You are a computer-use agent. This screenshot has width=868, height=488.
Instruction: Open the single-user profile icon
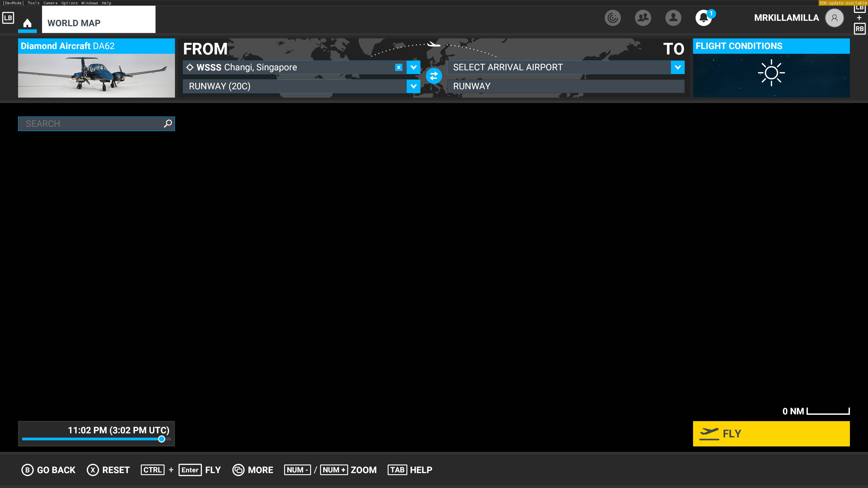click(x=673, y=18)
